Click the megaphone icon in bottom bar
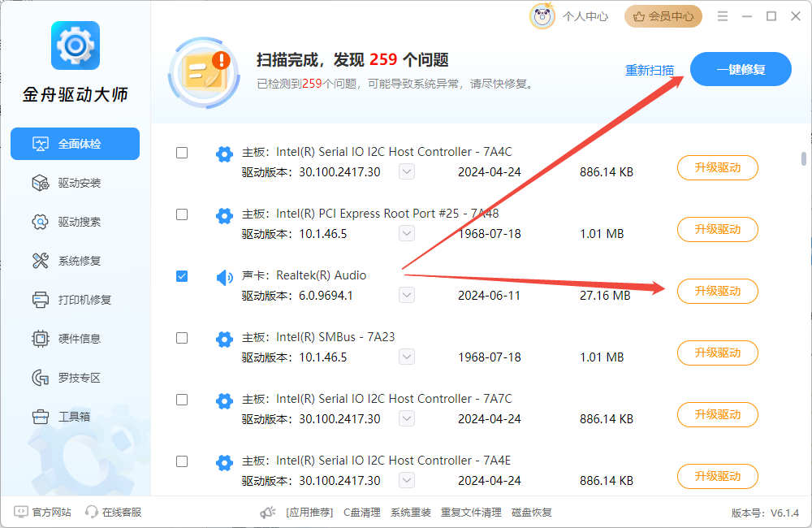The image size is (812, 528). pyautogui.click(x=268, y=513)
